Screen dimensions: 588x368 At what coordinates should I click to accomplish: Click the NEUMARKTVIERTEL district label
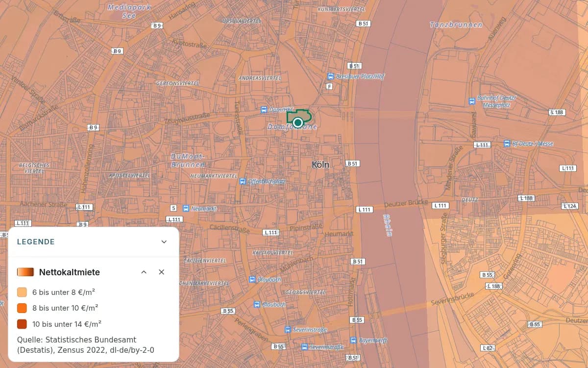click(x=213, y=176)
